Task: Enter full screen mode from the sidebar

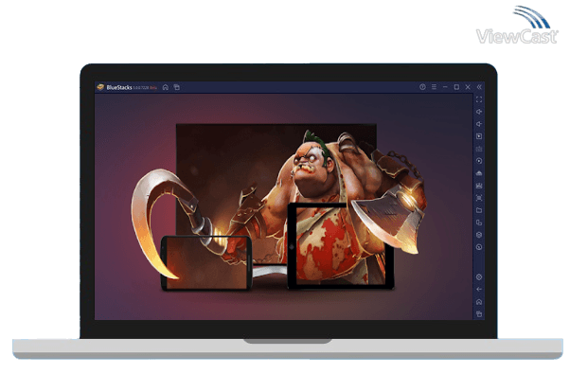Action: pyautogui.click(x=479, y=99)
